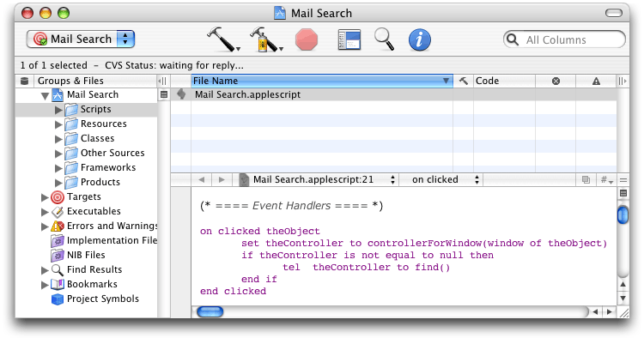Screen dimensions: 644x338
Task: Toggle the editor layout toolbar icon
Action: coord(349,39)
